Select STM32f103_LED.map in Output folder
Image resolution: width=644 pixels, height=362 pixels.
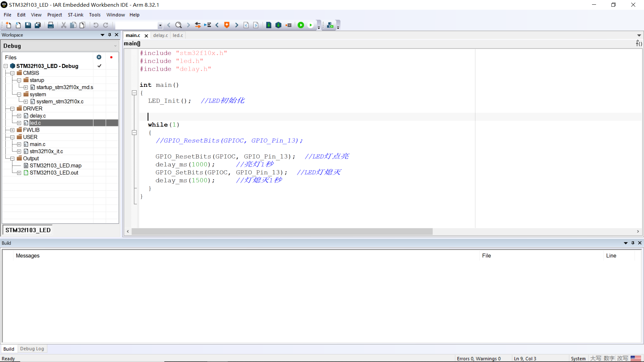point(55,166)
